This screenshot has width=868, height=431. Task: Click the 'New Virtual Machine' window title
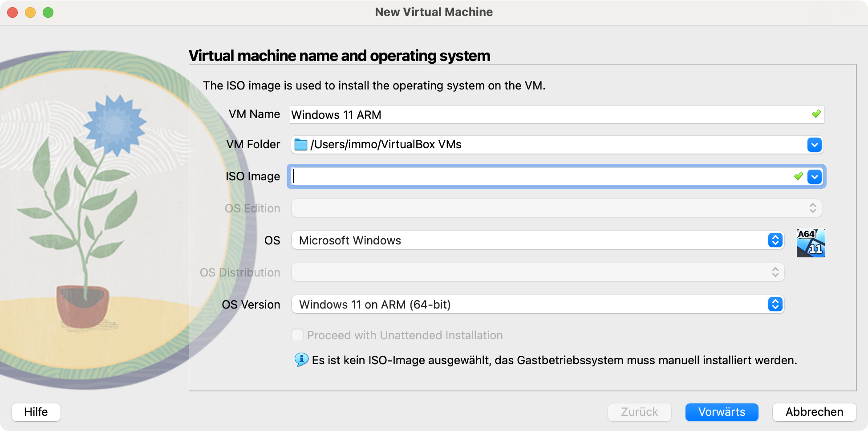(x=434, y=12)
